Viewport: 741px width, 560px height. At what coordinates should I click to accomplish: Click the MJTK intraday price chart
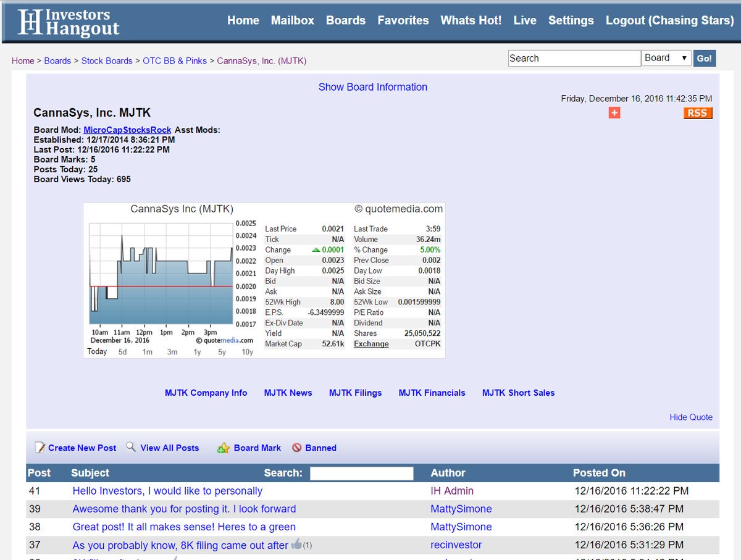[x=161, y=274]
